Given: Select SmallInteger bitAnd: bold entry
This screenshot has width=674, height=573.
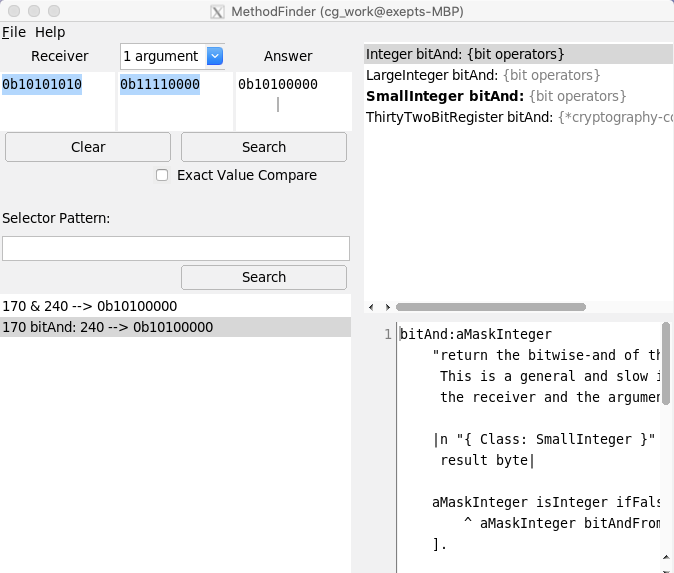Looking at the screenshot, I should coord(496,96).
